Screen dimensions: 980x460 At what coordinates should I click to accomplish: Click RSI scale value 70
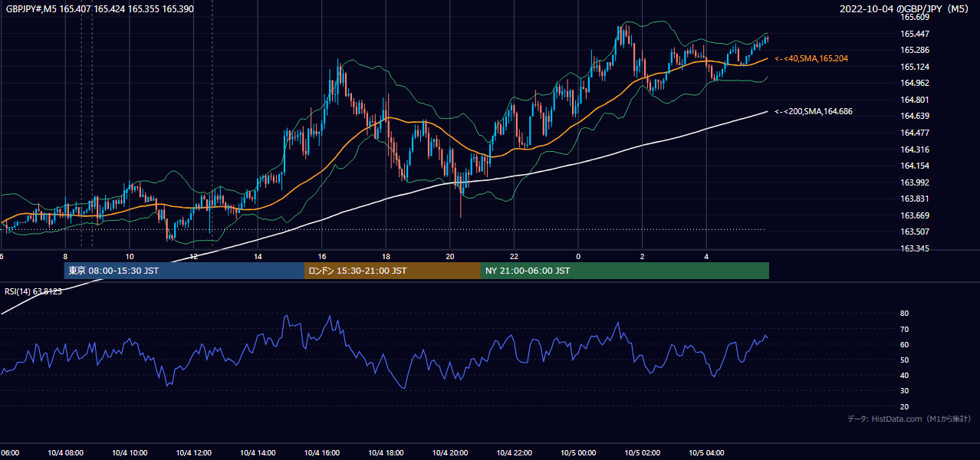904,329
